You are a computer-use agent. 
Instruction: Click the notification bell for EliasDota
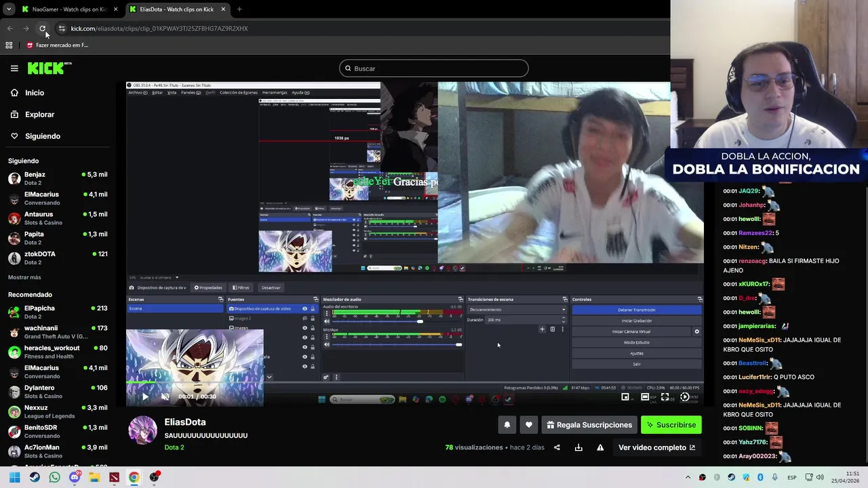[507, 425]
